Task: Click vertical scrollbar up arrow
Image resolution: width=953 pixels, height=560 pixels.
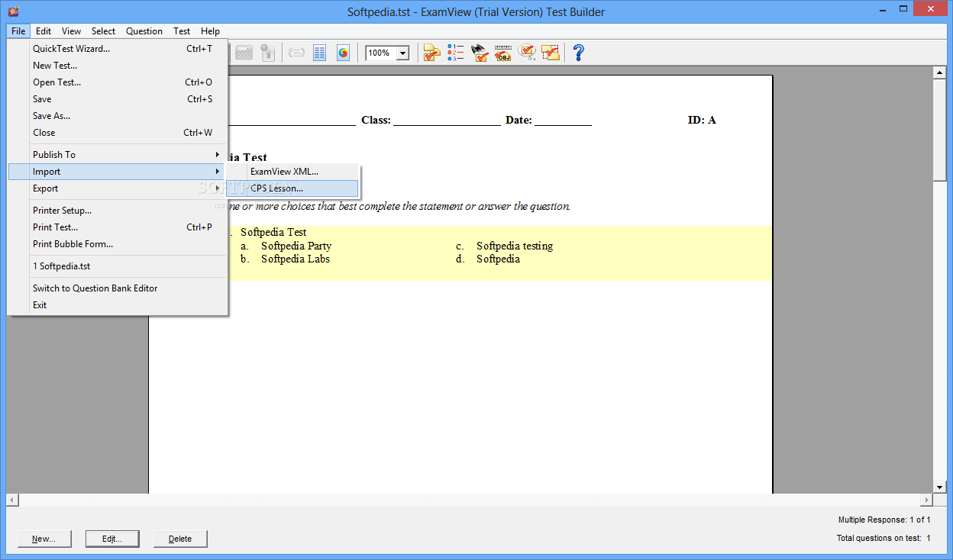Action: tap(940, 73)
